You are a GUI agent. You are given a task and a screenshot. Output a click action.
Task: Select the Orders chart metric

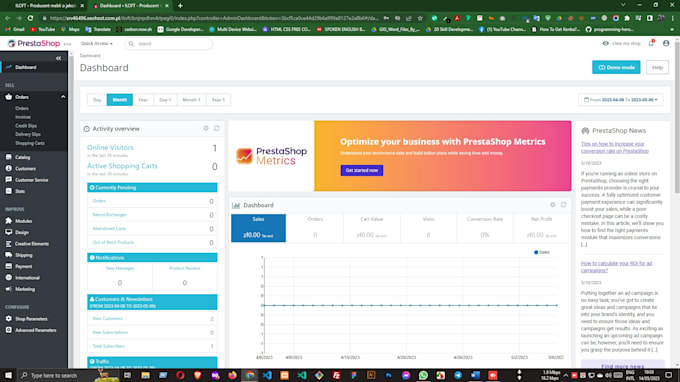point(315,228)
